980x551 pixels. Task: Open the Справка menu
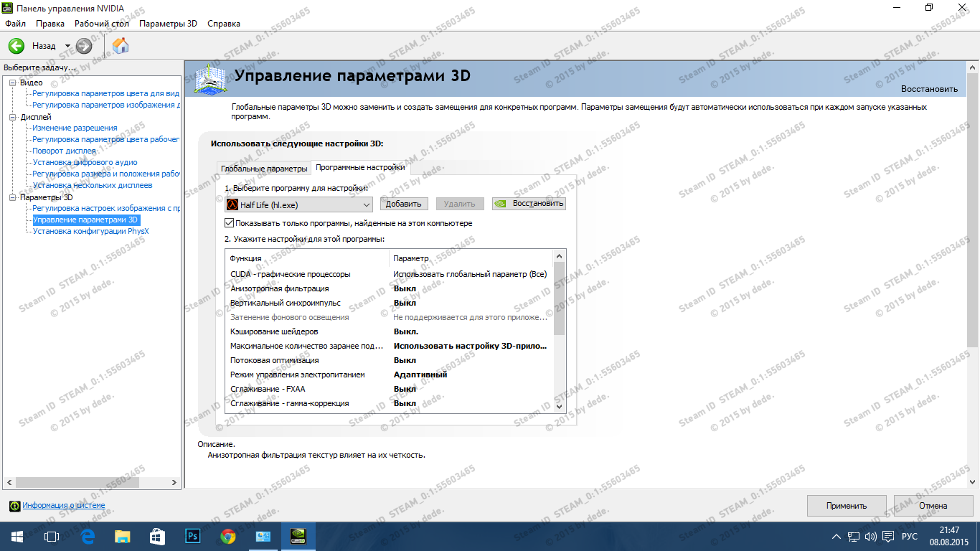pos(224,24)
